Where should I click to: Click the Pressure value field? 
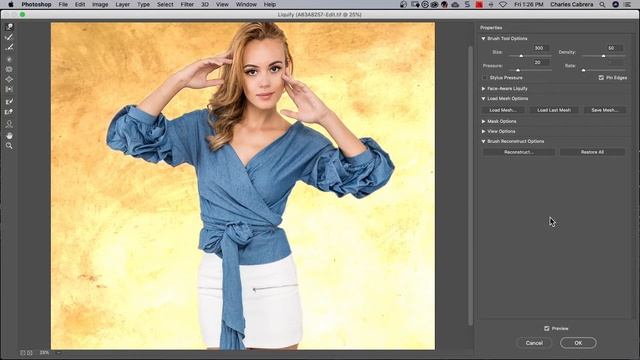[541, 62]
